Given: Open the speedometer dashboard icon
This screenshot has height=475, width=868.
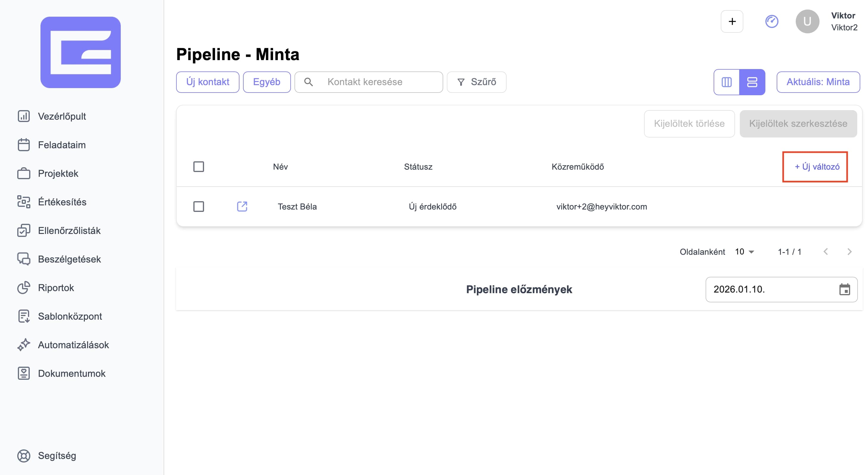Looking at the screenshot, I should click(771, 21).
